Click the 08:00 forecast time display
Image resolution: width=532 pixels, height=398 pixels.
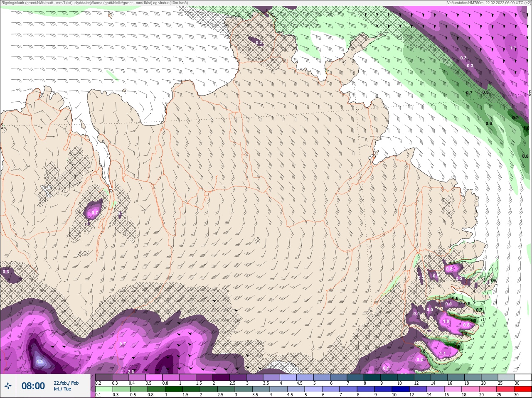[33, 386]
